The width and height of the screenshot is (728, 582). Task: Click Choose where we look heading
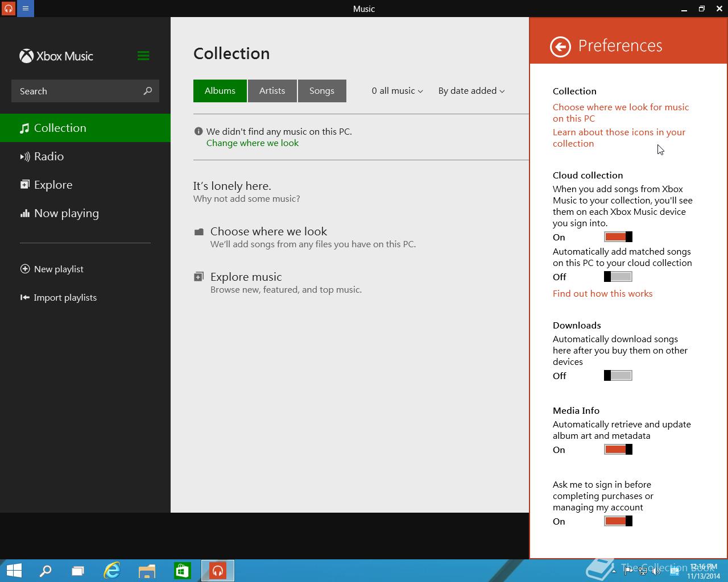(x=268, y=231)
